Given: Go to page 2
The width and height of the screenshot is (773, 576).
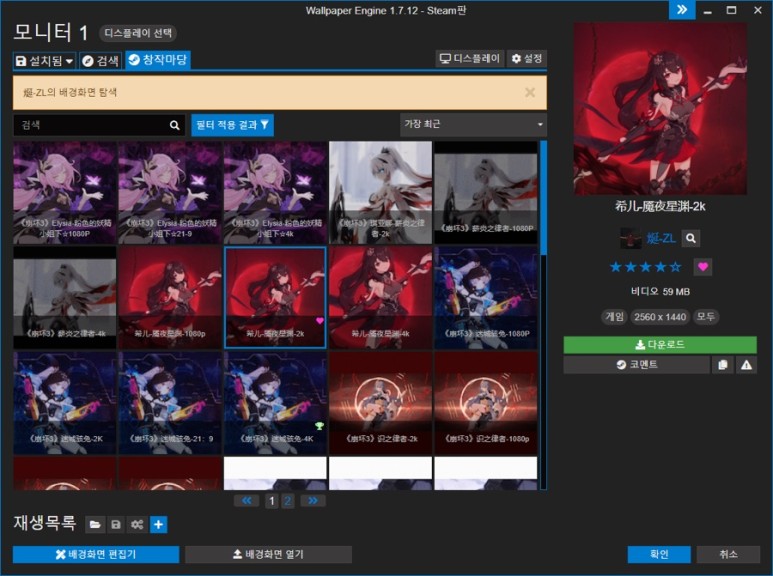Looking at the screenshot, I should pyautogui.click(x=288, y=502).
